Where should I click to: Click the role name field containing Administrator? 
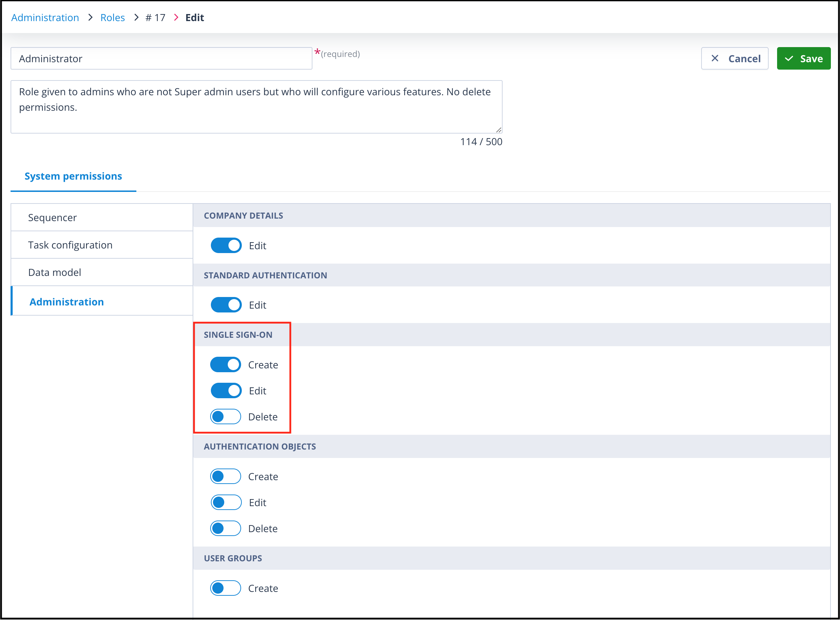click(161, 59)
